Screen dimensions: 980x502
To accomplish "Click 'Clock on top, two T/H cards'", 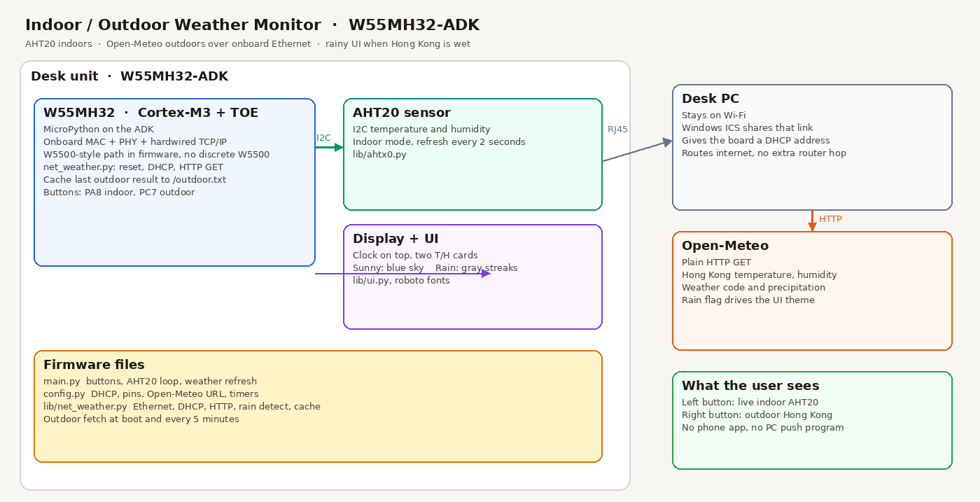I will [415, 256].
